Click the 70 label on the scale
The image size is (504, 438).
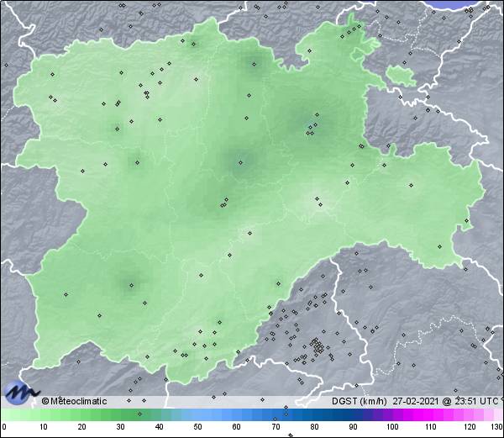point(276,427)
